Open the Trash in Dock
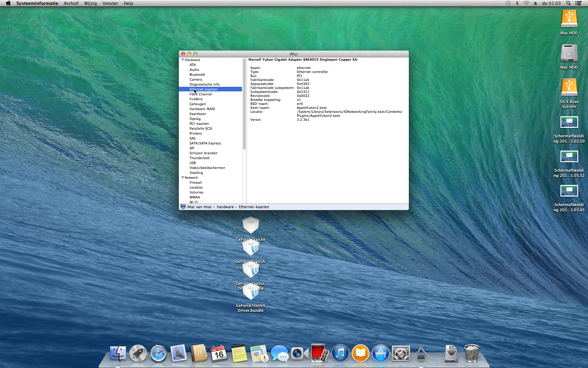The height and width of the screenshot is (368, 588). 472,353
